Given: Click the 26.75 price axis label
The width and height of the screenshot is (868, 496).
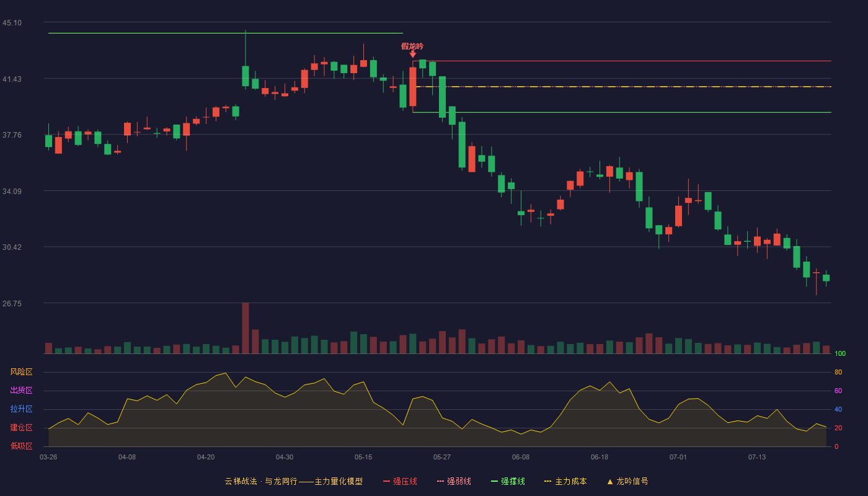Looking at the screenshot, I should pyautogui.click(x=12, y=304).
